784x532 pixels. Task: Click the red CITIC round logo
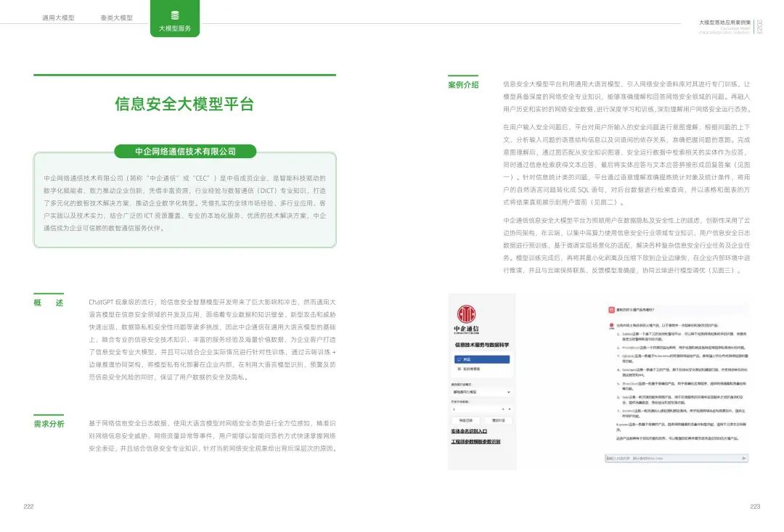(467, 314)
